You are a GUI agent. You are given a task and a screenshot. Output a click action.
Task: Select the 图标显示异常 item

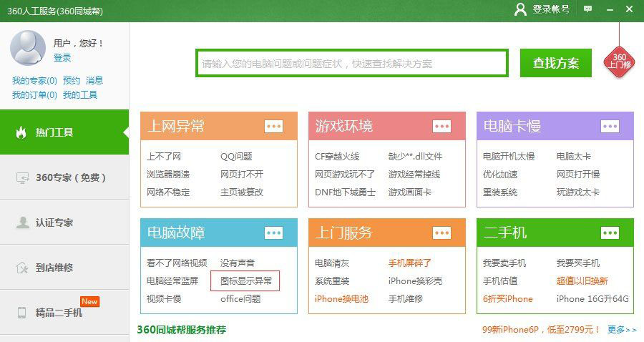pyautogui.click(x=245, y=280)
